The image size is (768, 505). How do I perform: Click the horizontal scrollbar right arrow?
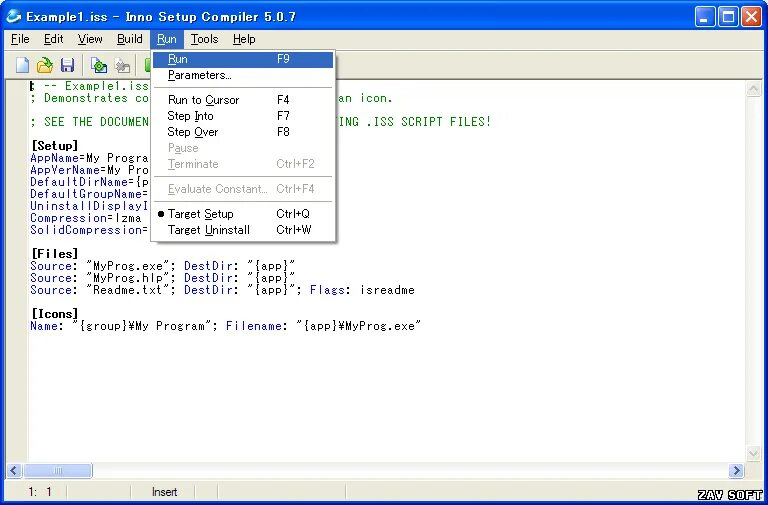click(x=736, y=471)
